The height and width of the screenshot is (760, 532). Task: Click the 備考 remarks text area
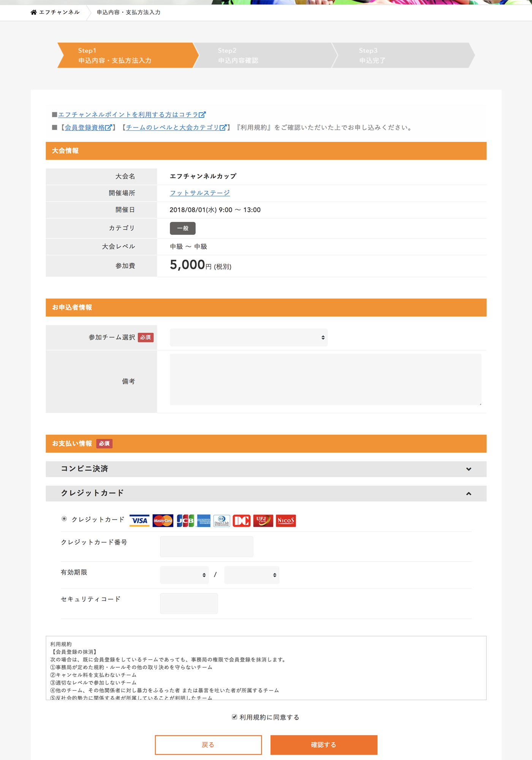[x=325, y=379]
